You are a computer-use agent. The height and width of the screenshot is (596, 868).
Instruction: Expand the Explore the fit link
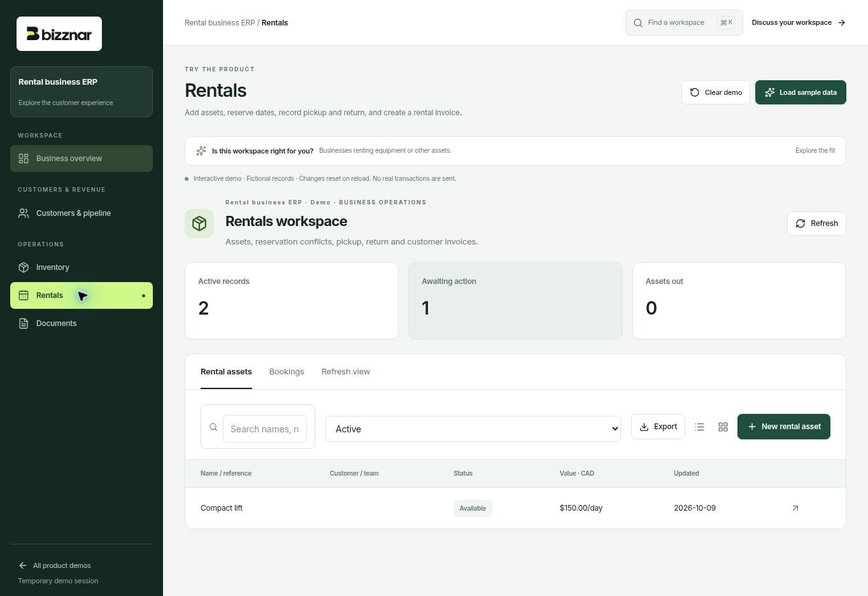tap(815, 151)
